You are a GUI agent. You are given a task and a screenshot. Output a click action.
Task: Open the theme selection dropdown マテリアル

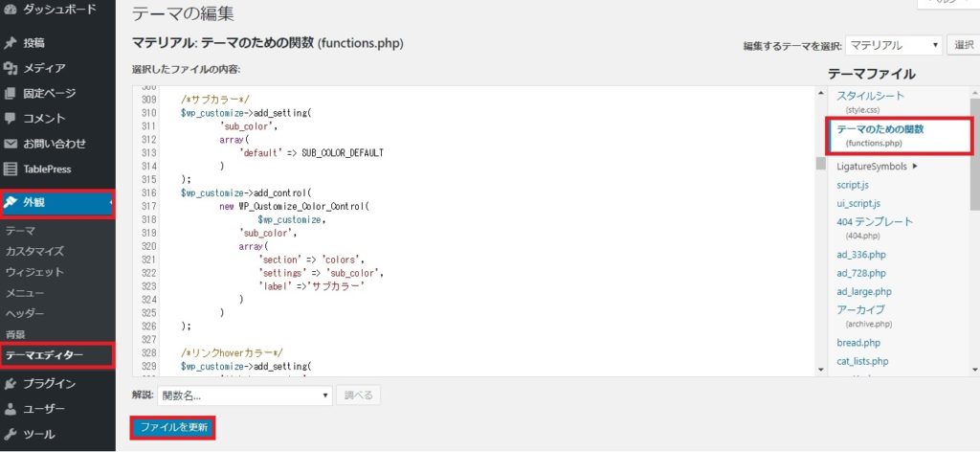(x=894, y=45)
